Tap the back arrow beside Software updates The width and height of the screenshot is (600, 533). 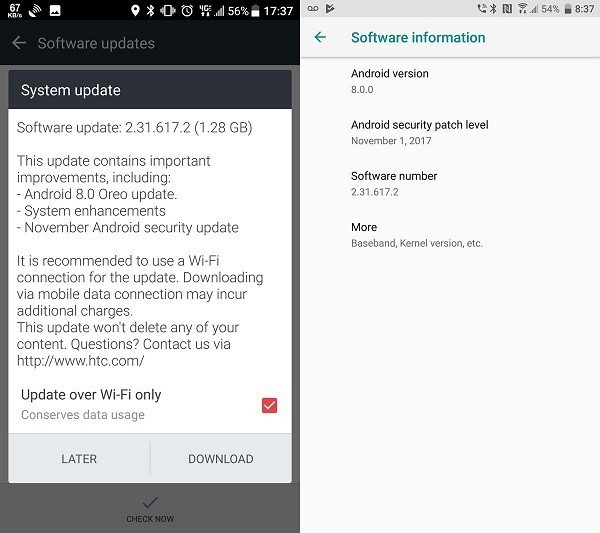19,43
